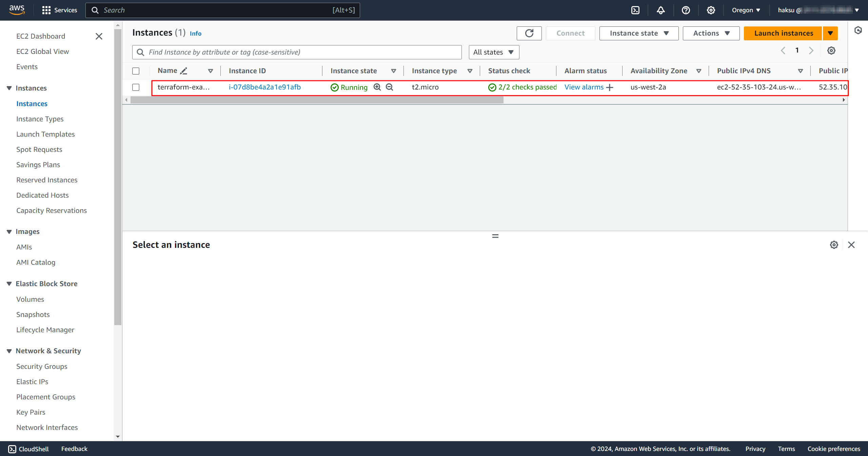Screen dimensions: 868x456
Task: Expand the Actions dropdown menu
Action: coord(711,33)
